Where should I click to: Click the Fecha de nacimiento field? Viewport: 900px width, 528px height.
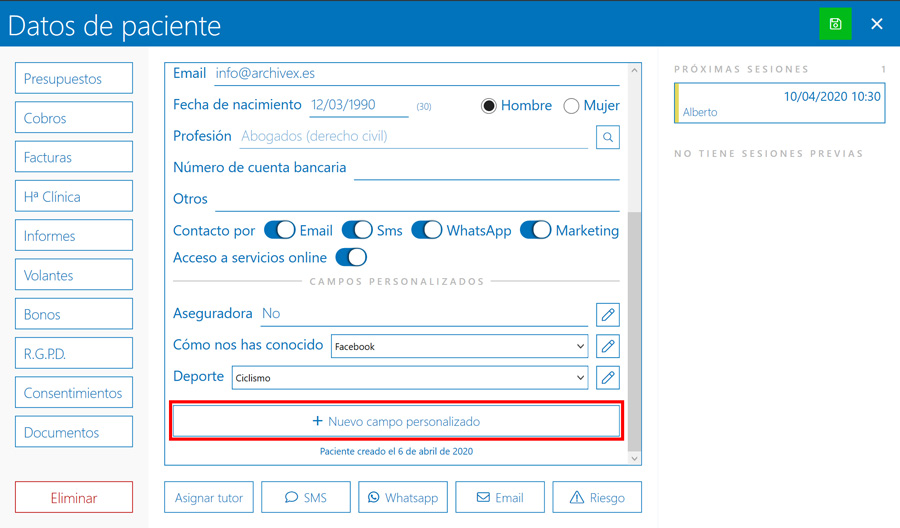pyautogui.click(x=359, y=105)
